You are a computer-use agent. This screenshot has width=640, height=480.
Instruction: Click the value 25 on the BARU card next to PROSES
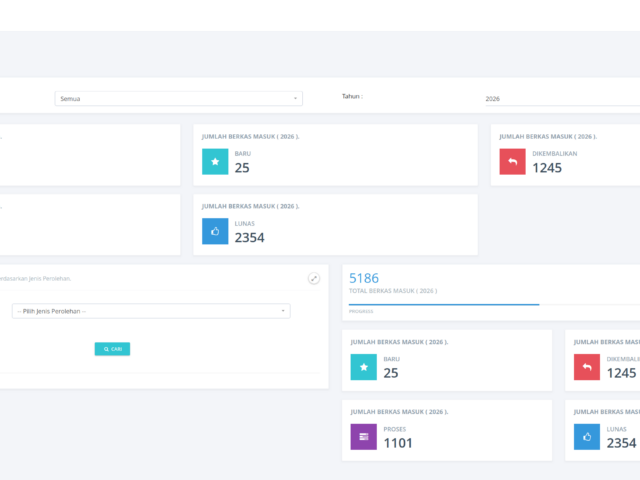tap(391, 373)
